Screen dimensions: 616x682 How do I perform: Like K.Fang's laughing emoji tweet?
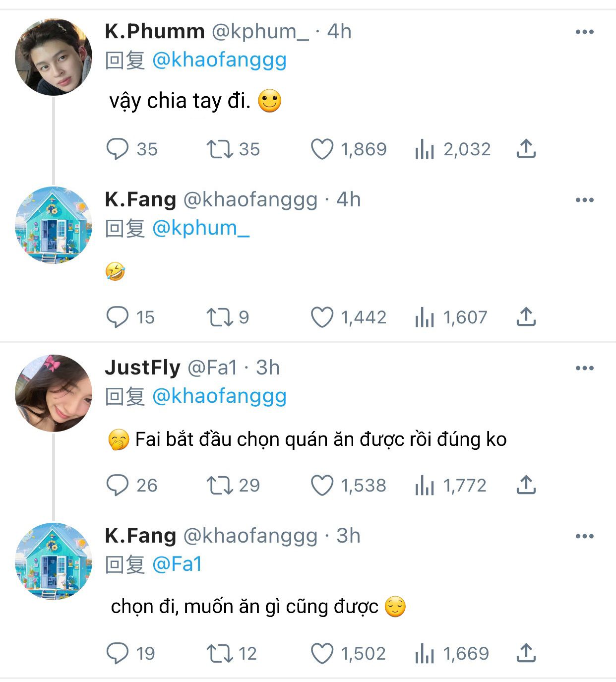[322, 317]
